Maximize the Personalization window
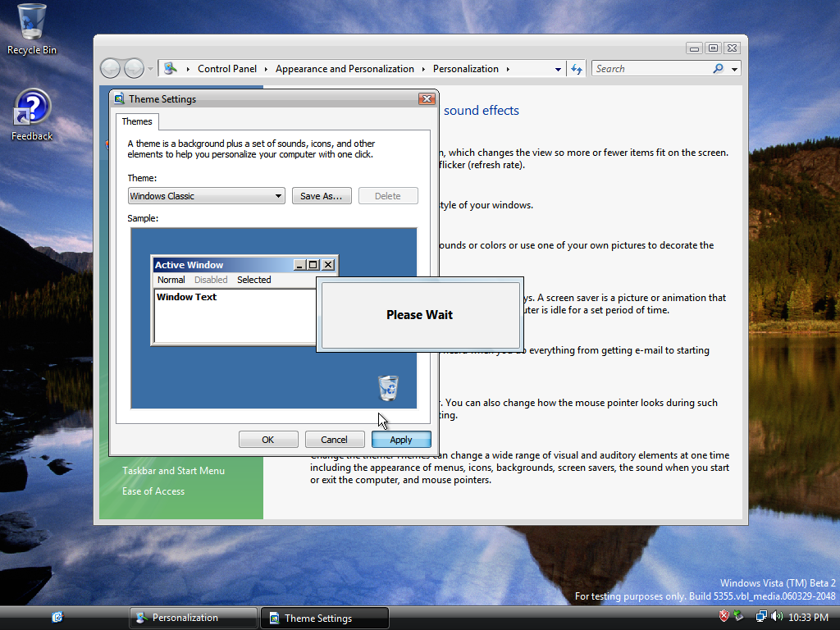Image resolution: width=840 pixels, height=630 pixels. 713,48
